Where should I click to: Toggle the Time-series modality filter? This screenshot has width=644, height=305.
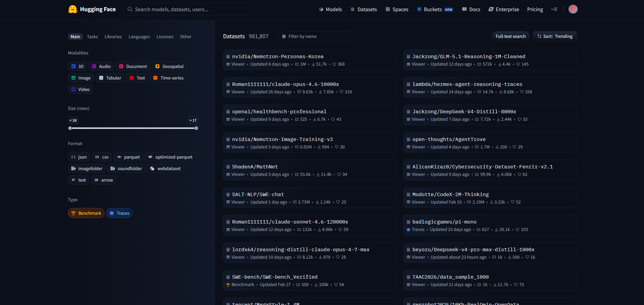coord(168,78)
